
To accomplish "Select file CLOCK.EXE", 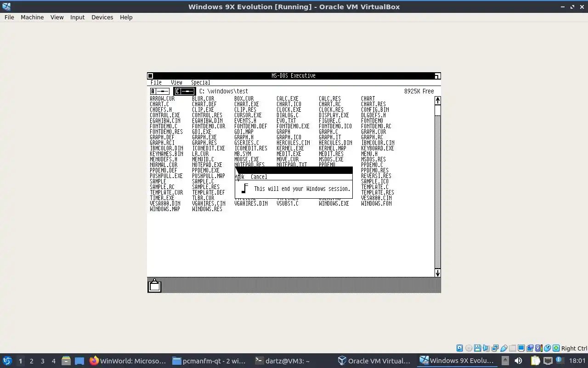I will 289,109.
